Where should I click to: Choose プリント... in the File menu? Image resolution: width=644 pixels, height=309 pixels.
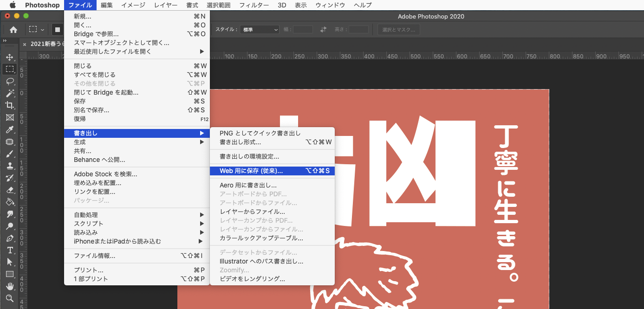click(x=137, y=270)
